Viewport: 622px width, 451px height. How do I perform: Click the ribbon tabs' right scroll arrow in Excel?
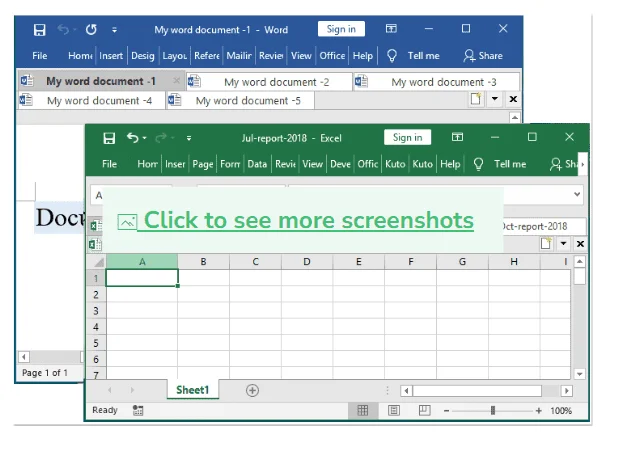coord(582,164)
